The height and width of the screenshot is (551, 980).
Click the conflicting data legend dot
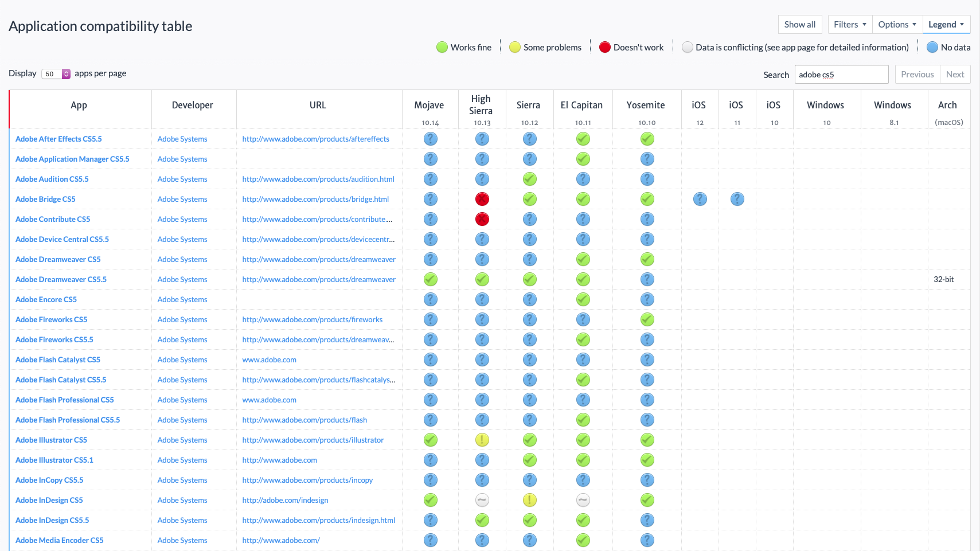[x=688, y=47]
